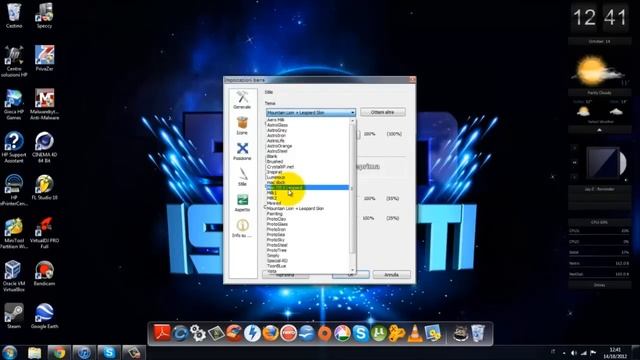
Task: Open the Generale settings section
Action: (242, 100)
